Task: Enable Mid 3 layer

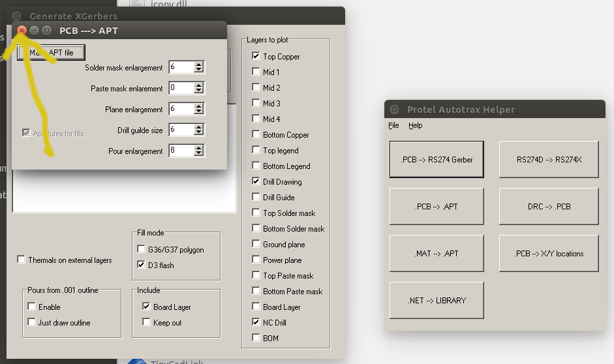Action: click(x=256, y=103)
